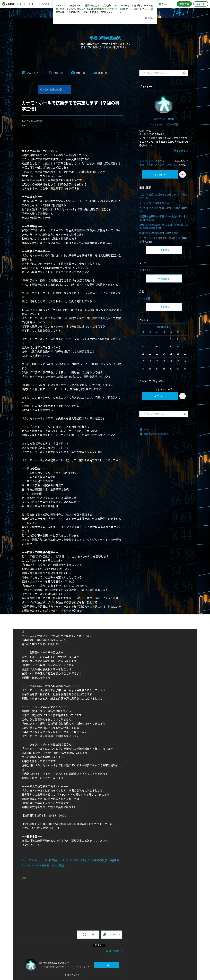Image resolution: width=210 pixels, height=980 pixels.
Task: Go to previous article 札幌市役所に抗議し…
Action: click(x=54, y=89)
